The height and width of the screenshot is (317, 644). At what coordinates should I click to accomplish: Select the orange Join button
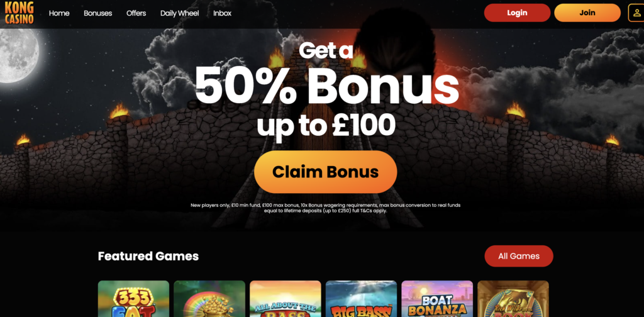coord(587,13)
